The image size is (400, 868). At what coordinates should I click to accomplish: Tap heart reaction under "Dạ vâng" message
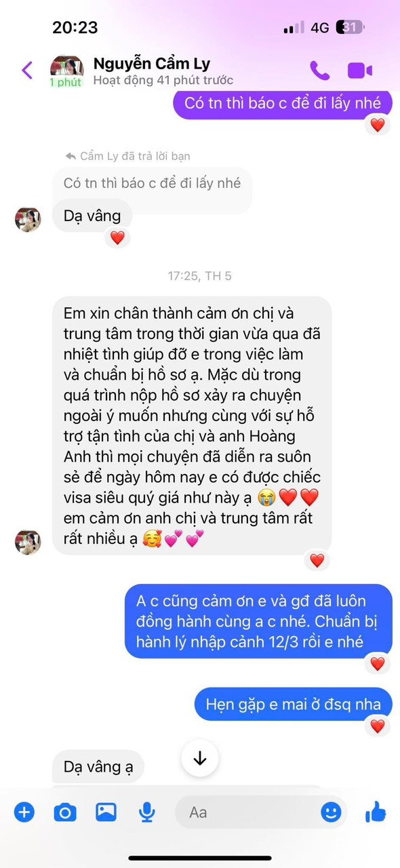(x=117, y=237)
